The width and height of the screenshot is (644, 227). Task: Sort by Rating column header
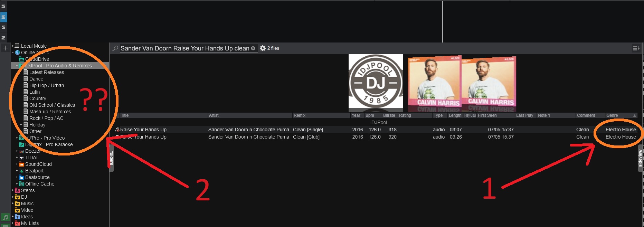click(415, 115)
